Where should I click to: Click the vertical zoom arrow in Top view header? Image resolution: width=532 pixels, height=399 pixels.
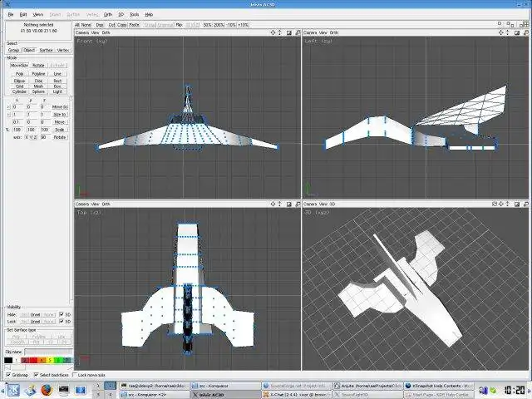tap(280, 204)
